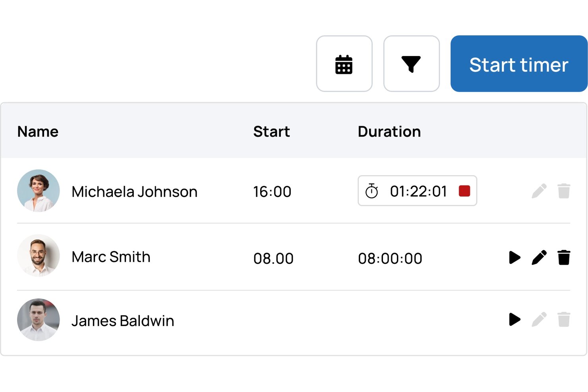The image size is (588, 392).
Task: Stop Michaela Johnson's running timer
Action: (464, 191)
